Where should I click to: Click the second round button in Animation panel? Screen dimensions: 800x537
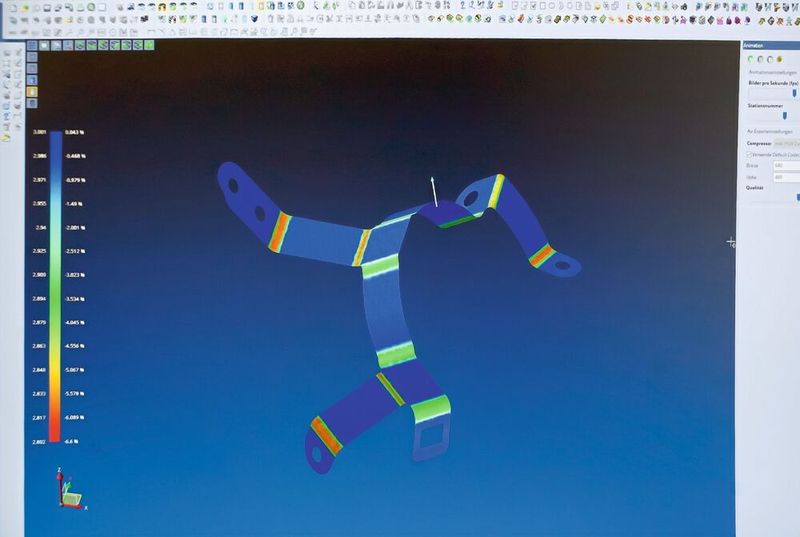[x=760, y=59]
